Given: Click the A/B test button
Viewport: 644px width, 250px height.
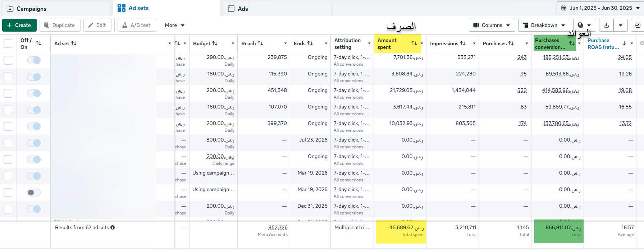Looking at the screenshot, I should tap(137, 25).
